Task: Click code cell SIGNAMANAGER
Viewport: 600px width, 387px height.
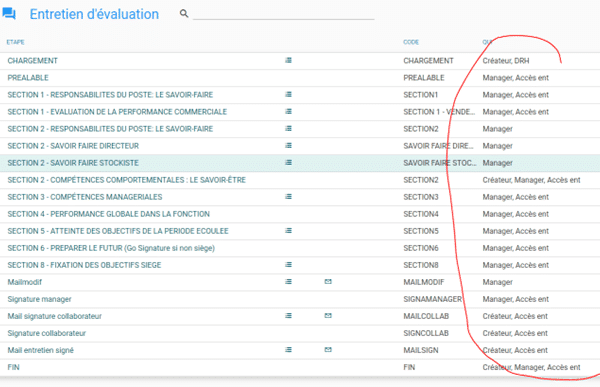Action: tap(433, 299)
